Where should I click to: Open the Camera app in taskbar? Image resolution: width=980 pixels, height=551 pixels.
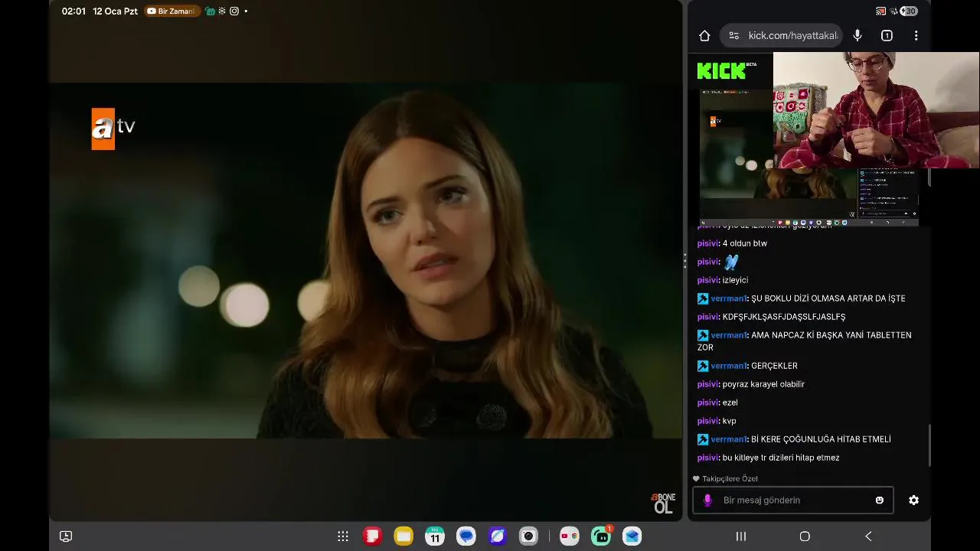tap(528, 536)
